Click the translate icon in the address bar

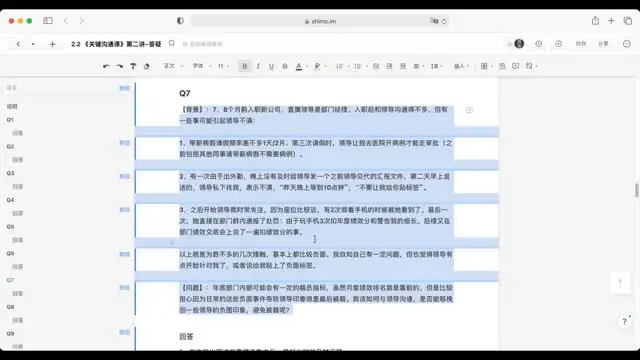[x=434, y=21]
